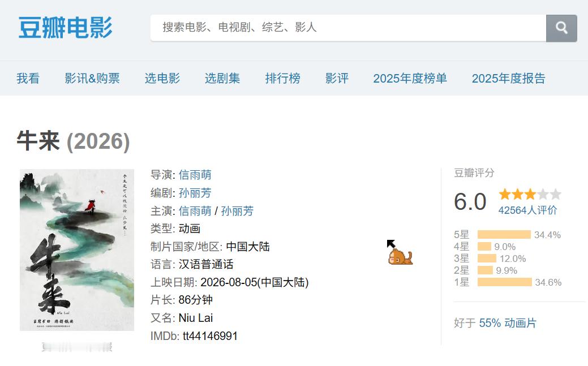Click the alias Niu Lai text

coord(196,318)
